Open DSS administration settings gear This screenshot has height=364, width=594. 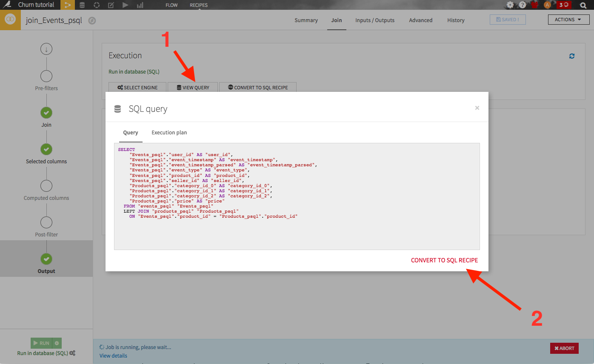[509, 5]
